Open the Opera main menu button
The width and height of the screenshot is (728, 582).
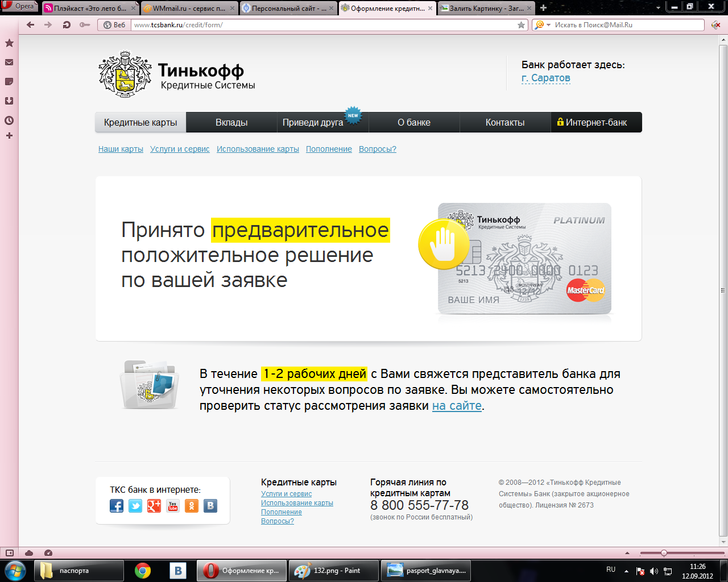click(x=19, y=6)
